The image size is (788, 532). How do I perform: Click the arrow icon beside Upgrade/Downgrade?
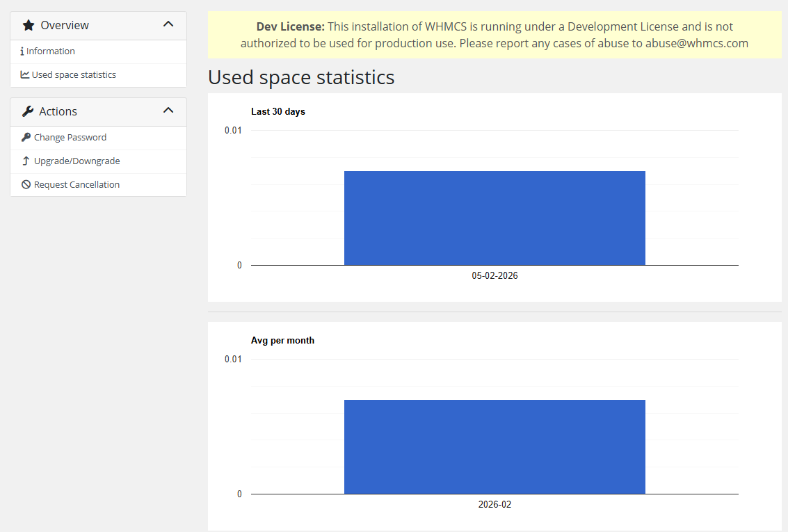coord(26,161)
